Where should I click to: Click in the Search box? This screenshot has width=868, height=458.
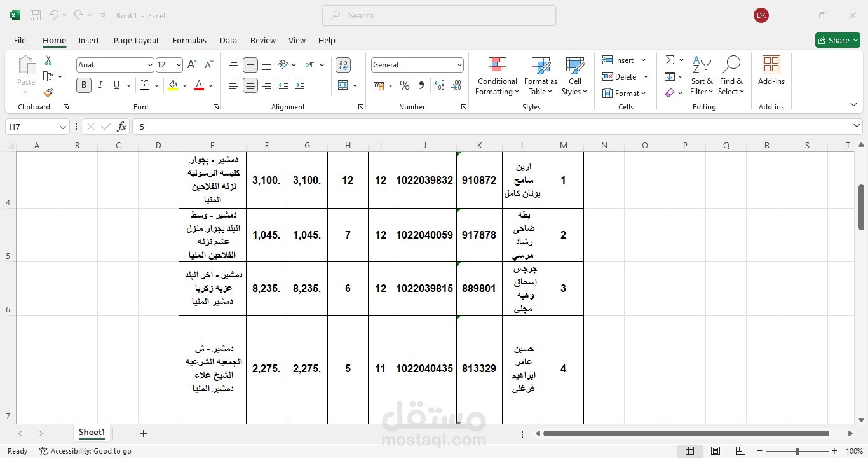pos(439,15)
